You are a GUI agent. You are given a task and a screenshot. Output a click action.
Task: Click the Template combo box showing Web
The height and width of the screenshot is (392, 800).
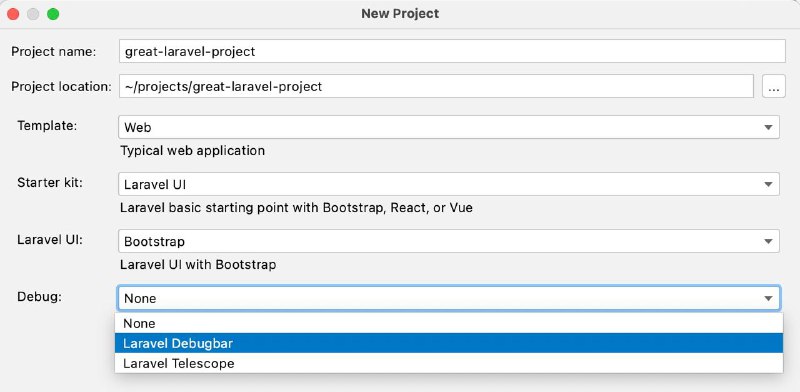point(449,127)
